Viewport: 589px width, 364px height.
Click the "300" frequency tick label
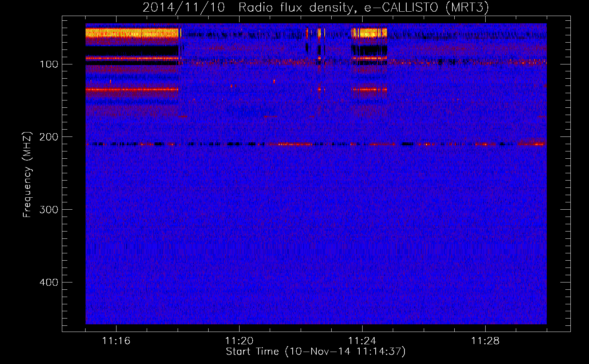48,210
